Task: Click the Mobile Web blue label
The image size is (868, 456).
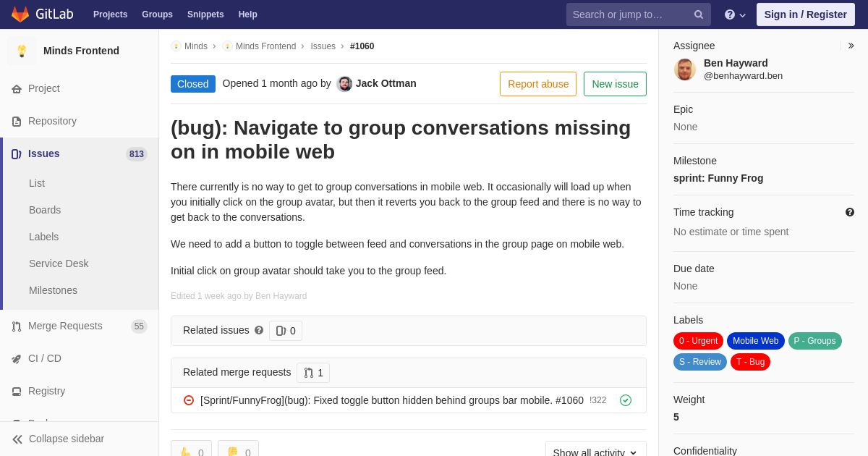Action: [x=756, y=341]
